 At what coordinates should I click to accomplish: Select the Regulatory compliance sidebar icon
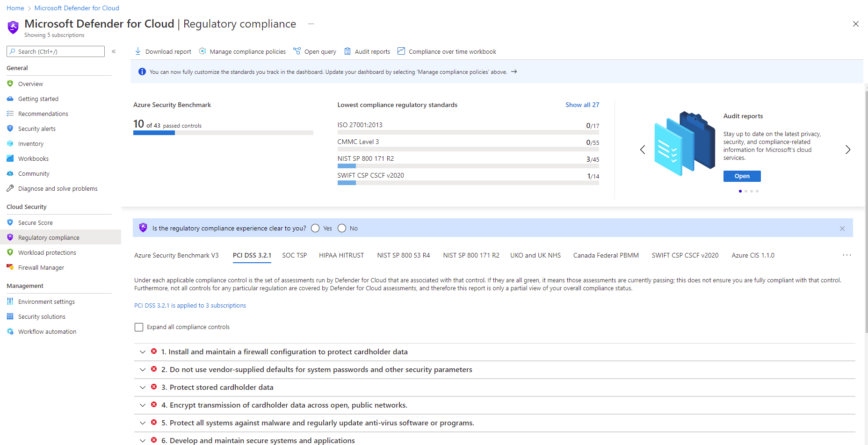10,237
